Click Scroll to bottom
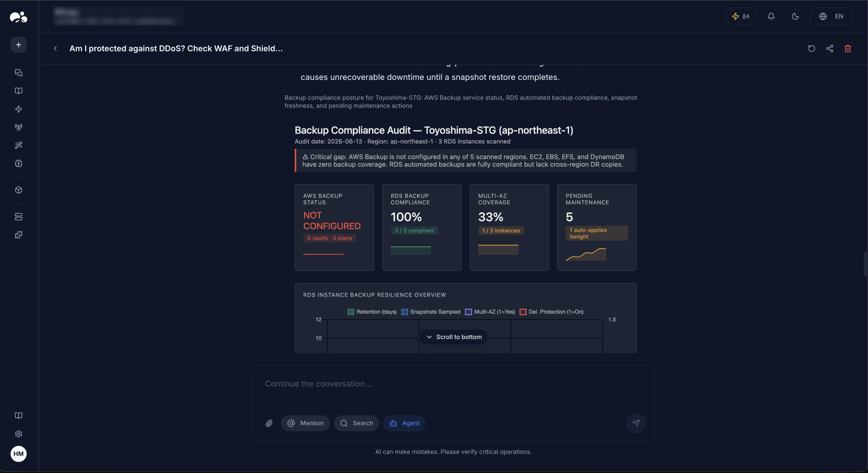868x473 pixels. tap(453, 337)
